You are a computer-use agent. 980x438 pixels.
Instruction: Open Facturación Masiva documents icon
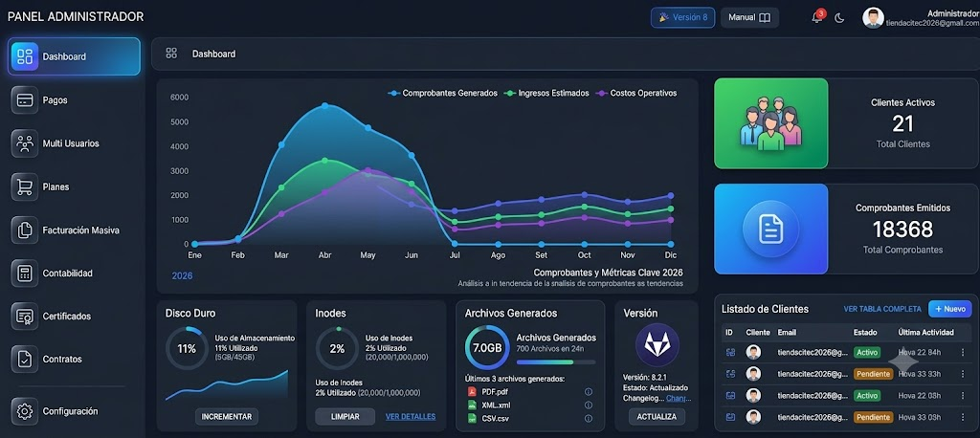(24, 230)
